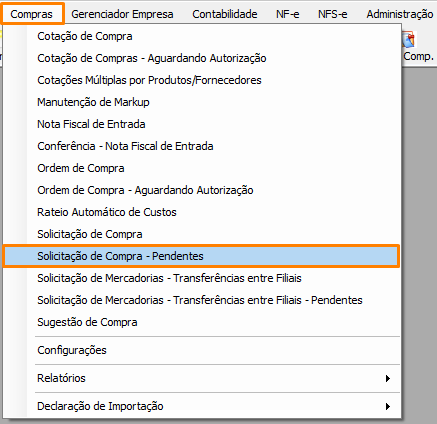Open the NFS-e menu
Screen dimensions: 437x424
point(332,14)
